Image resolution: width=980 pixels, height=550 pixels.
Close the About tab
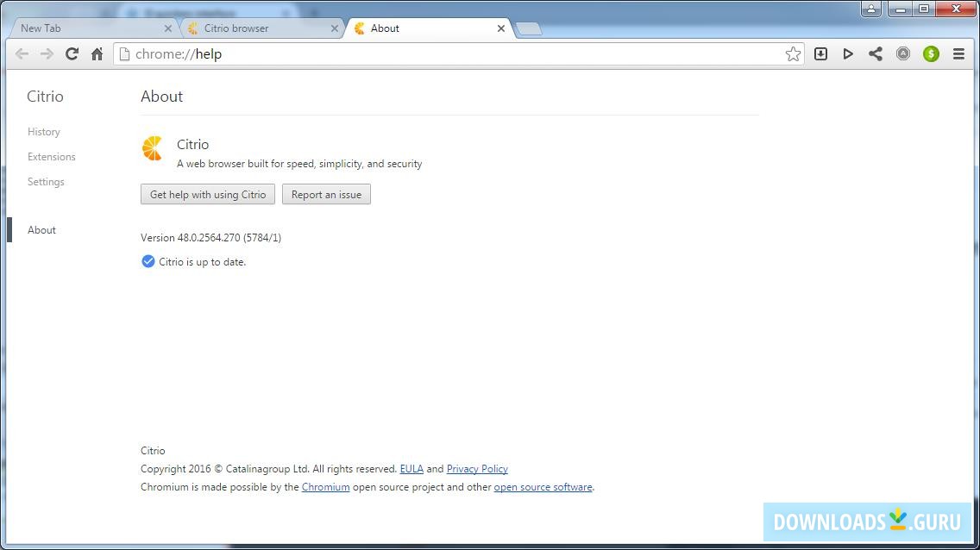501,28
